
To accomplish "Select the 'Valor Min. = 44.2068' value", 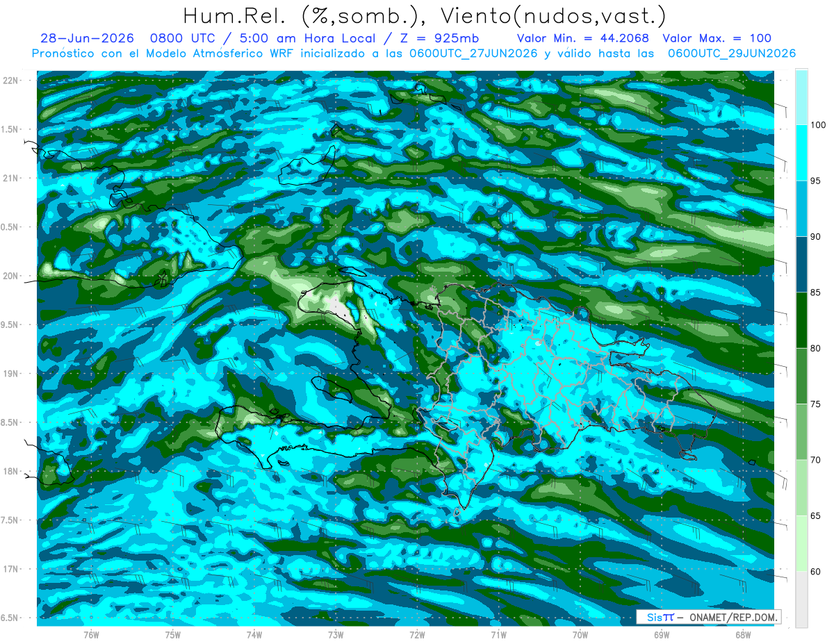I will point(582,38).
